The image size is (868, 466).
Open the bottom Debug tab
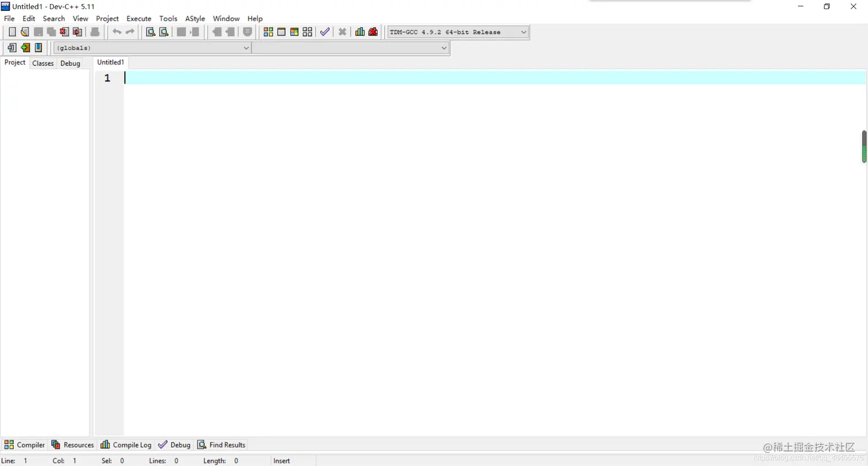pos(175,445)
